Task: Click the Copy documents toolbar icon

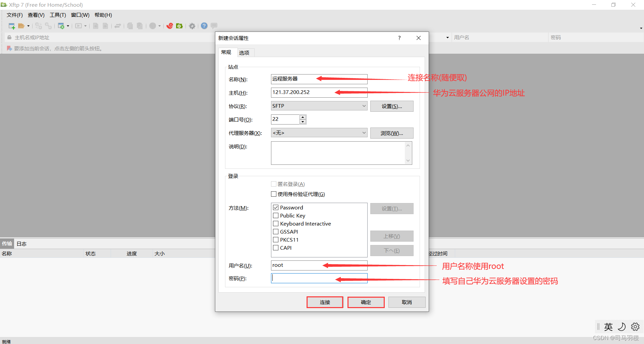Action: click(130, 26)
